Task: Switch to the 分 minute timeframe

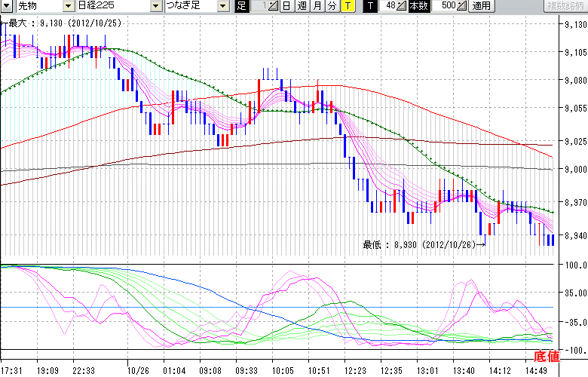Action: pyautogui.click(x=332, y=6)
